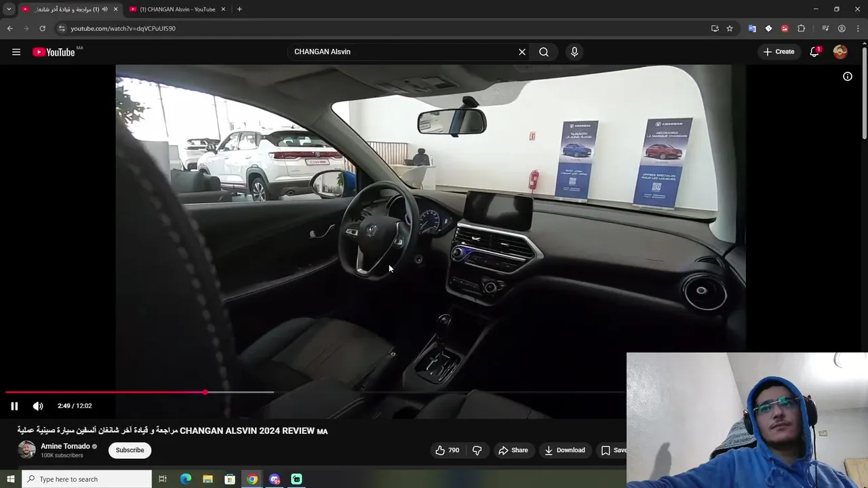
Task: Go back in browser history
Action: (x=9, y=28)
